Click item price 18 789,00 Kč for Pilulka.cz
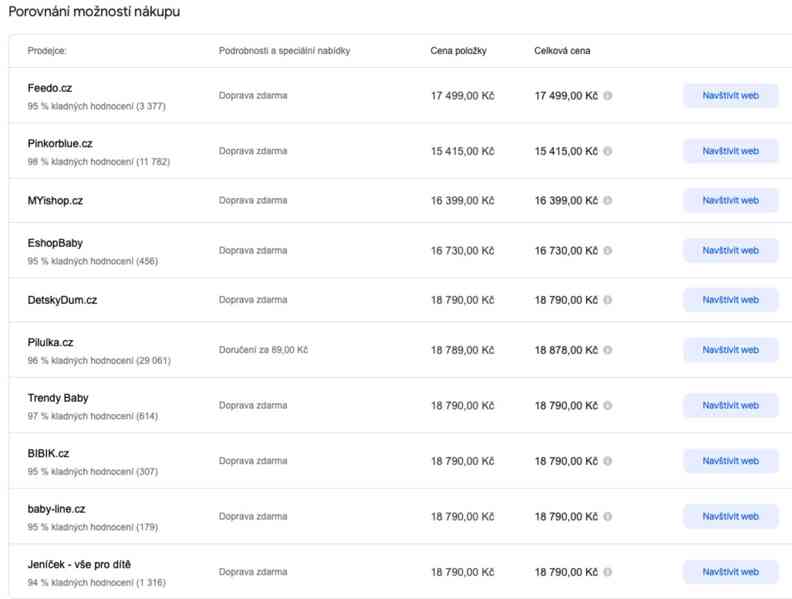 pyautogui.click(x=463, y=350)
